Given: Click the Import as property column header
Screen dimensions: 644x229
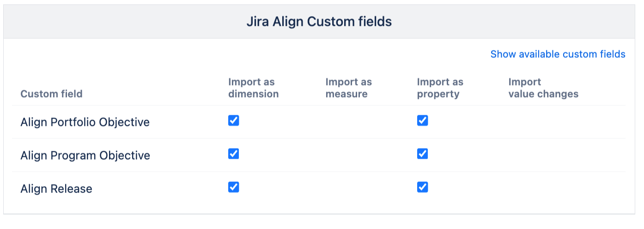Looking at the screenshot, I should tap(440, 88).
